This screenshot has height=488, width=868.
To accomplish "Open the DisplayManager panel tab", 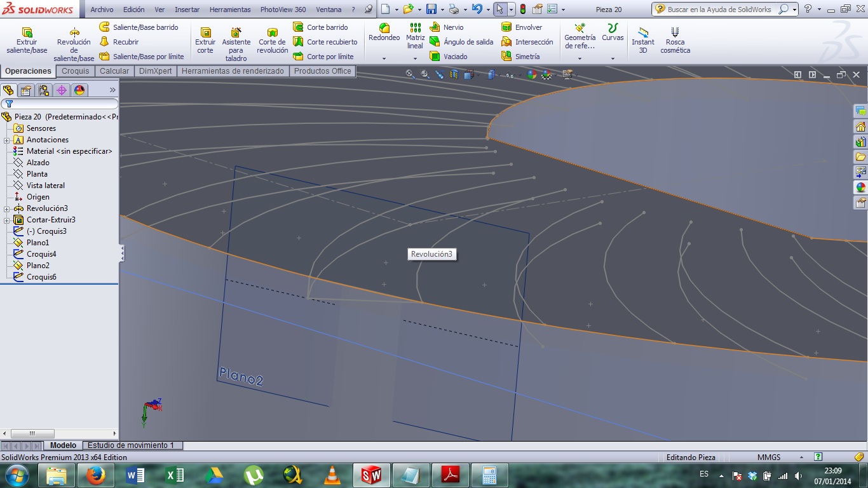I will point(79,90).
